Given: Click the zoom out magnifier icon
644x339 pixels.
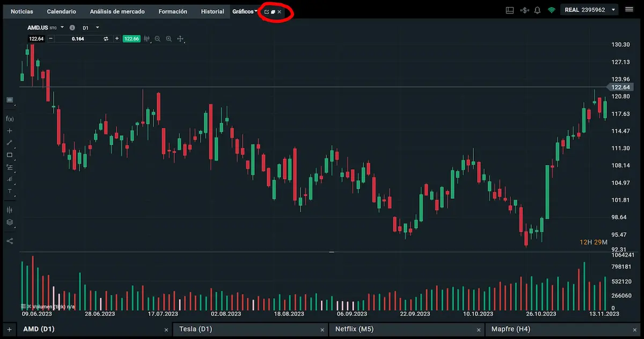Looking at the screenshot, I should point(157,39).
